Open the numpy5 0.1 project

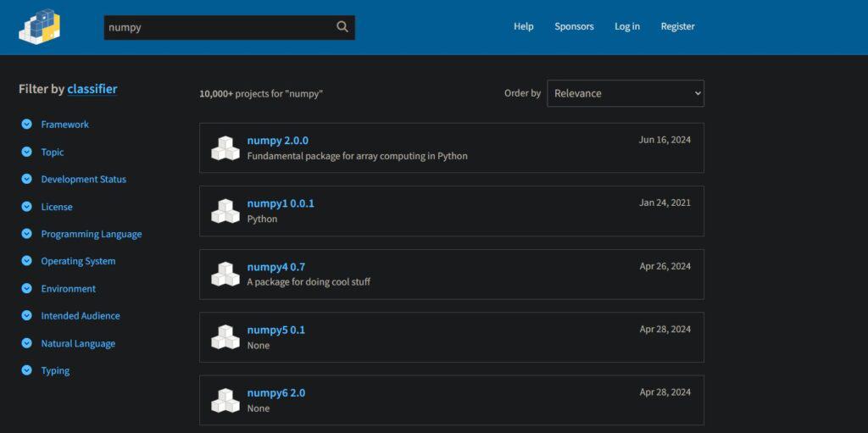(276, 330)
